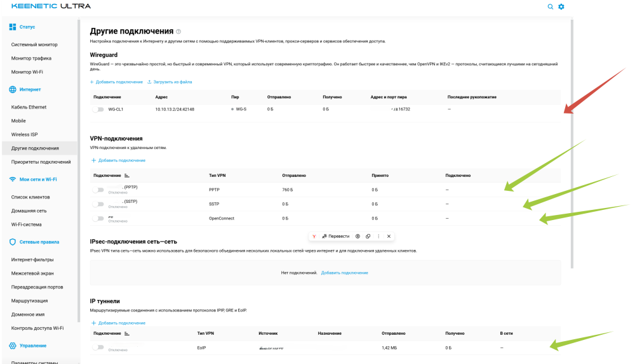635x364 pixels.
Task: Enable the EoIP tunnel toggle
Action: (x=98, y=348)
